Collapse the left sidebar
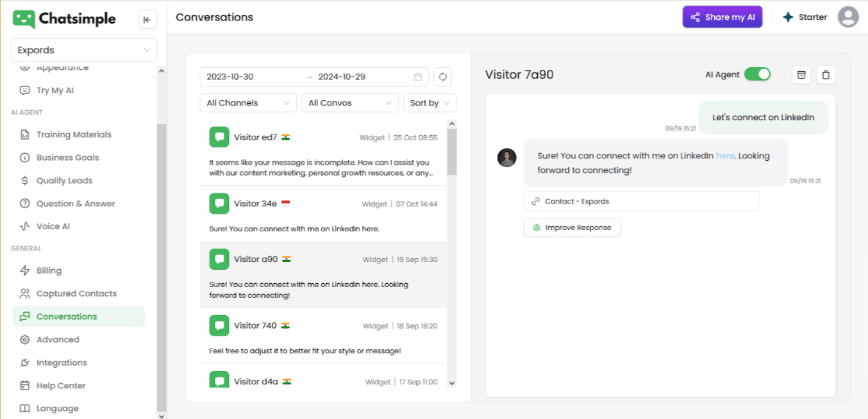This screenshot has width=868, height=419. [x=147, y=19]
